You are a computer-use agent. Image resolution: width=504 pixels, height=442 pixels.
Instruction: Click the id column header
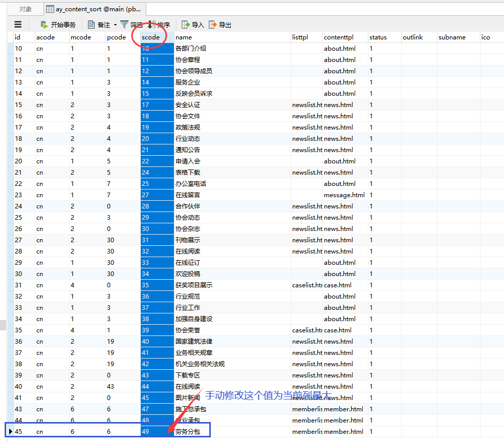(x=18, y=37)
